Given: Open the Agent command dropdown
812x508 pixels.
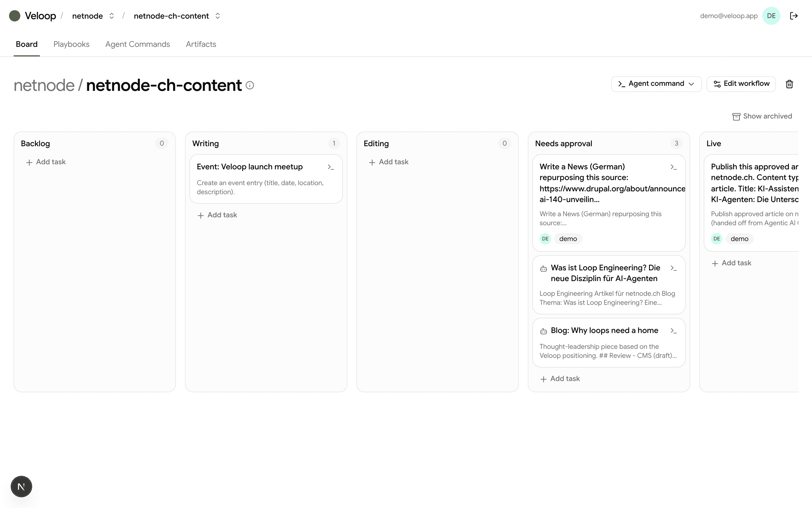Looking at the screenshot, I should [x=656, y=84].
